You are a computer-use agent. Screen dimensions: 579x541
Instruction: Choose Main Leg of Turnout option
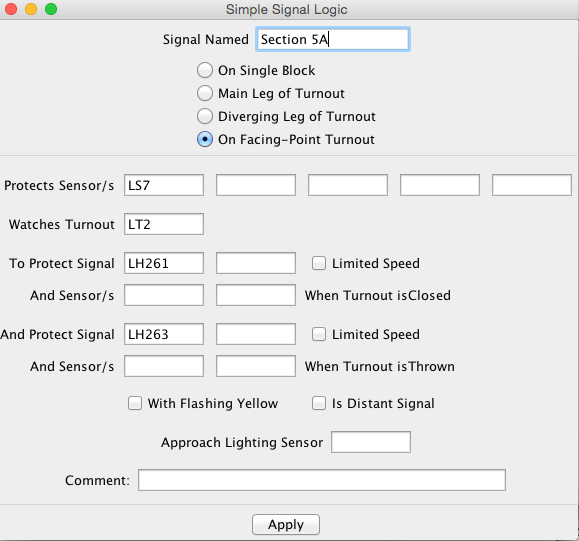coord(205,93)
